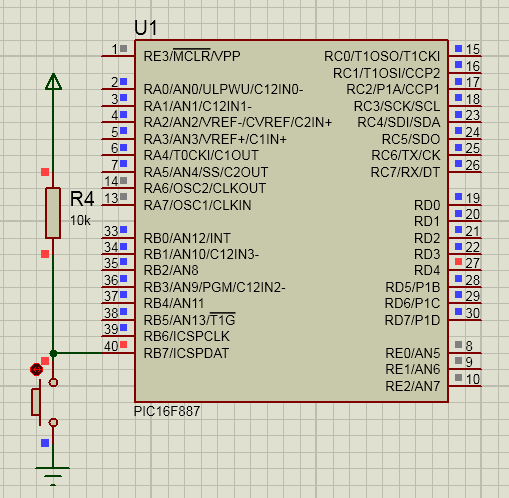The width and height of the screenshot is (509, 498).
Task: Click the PIC16F887 chip body
Action: pos(291,221)
